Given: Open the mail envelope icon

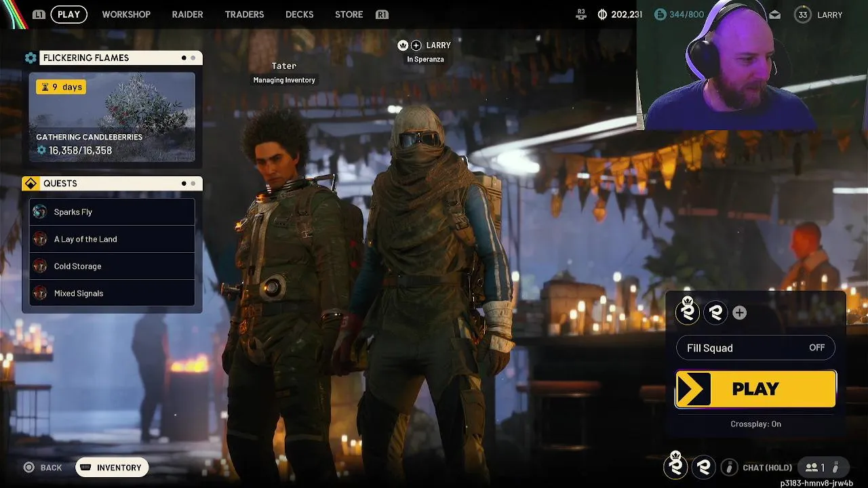Looking at the screenshot, I should 774,14.
